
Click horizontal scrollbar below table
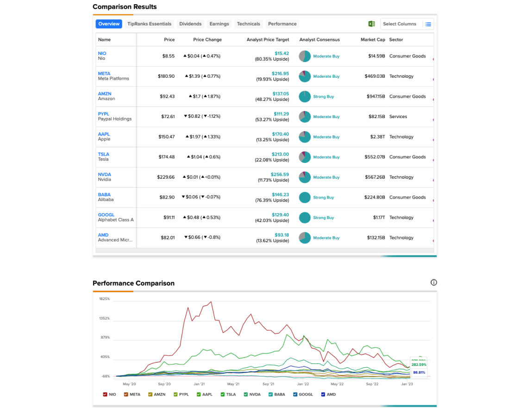click(265, 251)
